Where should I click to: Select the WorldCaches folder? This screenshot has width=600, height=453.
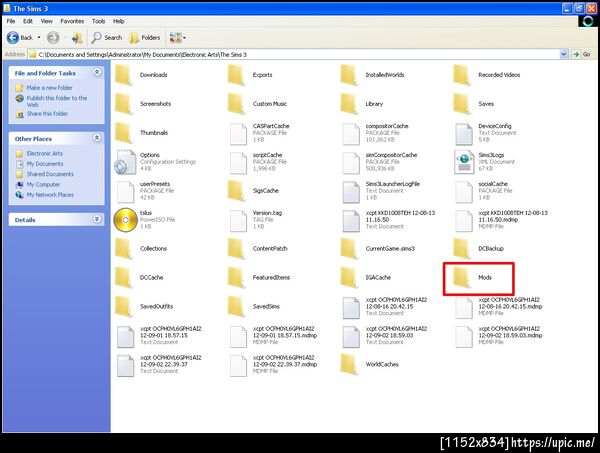(370, 364)
